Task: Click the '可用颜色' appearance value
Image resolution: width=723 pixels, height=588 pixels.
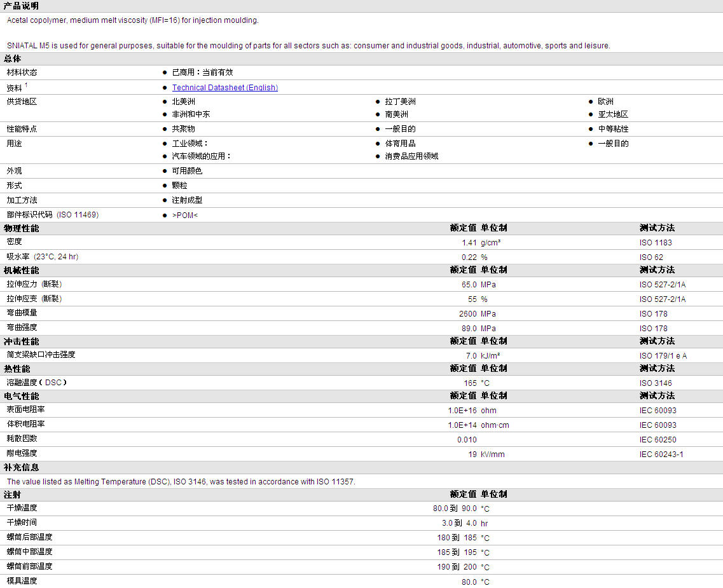Action: (187, 171)
